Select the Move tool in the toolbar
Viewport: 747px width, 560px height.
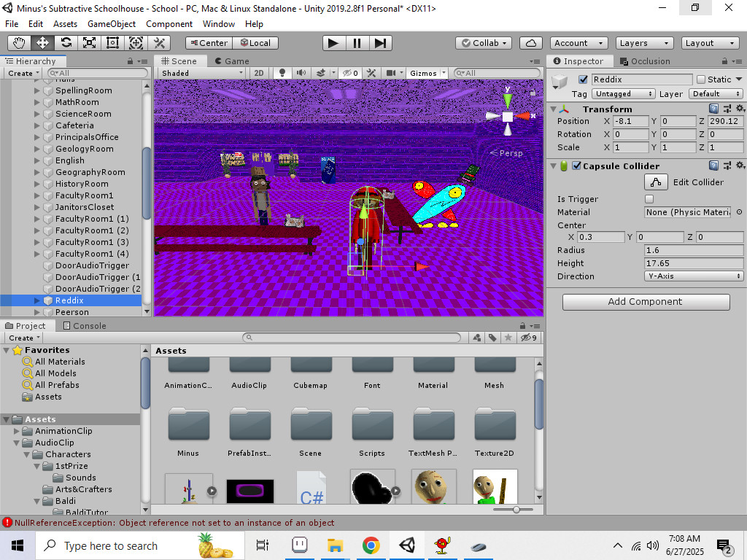pyautogui.click(x=42, y=43)
